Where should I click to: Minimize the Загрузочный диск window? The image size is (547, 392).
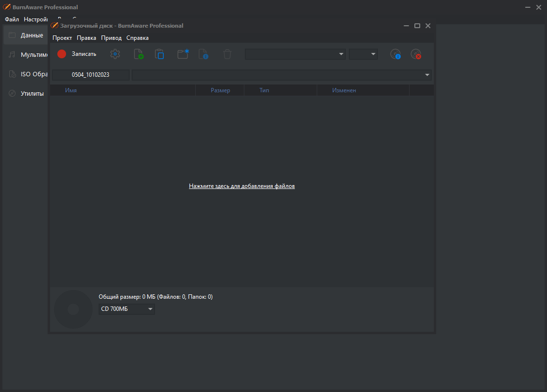406,26
